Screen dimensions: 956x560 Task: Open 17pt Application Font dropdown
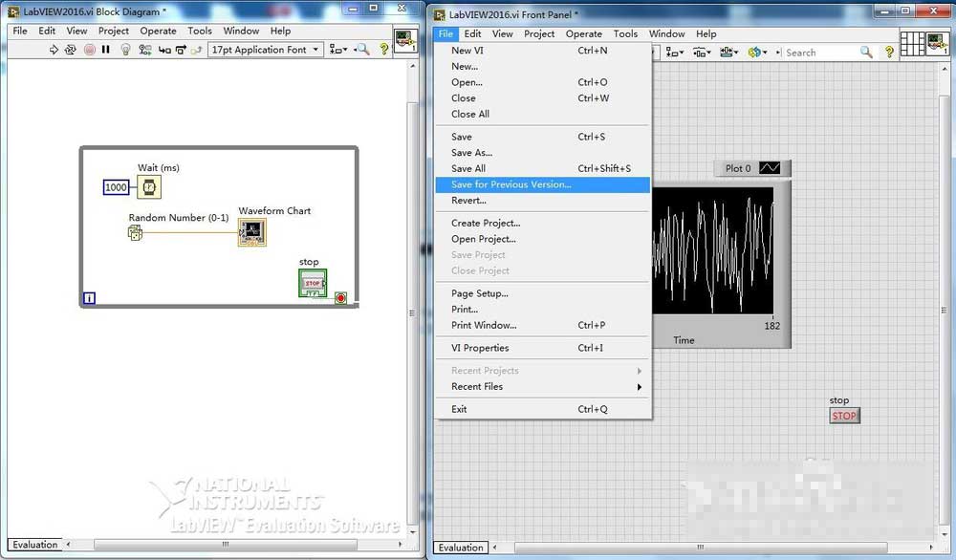(265, 50)
